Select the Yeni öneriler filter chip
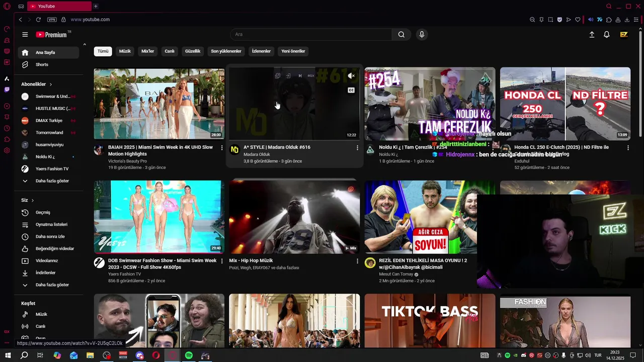644x362 pixels. pyautogui.click(x=293, y=51)
